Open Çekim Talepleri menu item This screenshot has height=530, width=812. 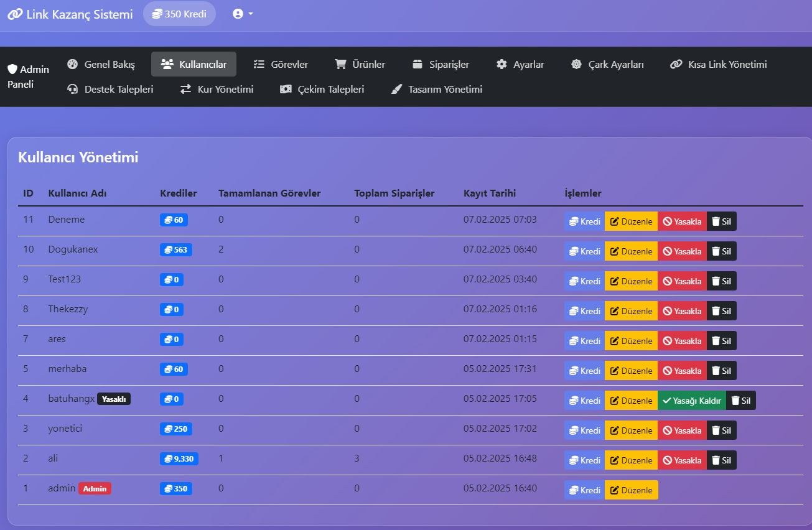pos(322,89)
